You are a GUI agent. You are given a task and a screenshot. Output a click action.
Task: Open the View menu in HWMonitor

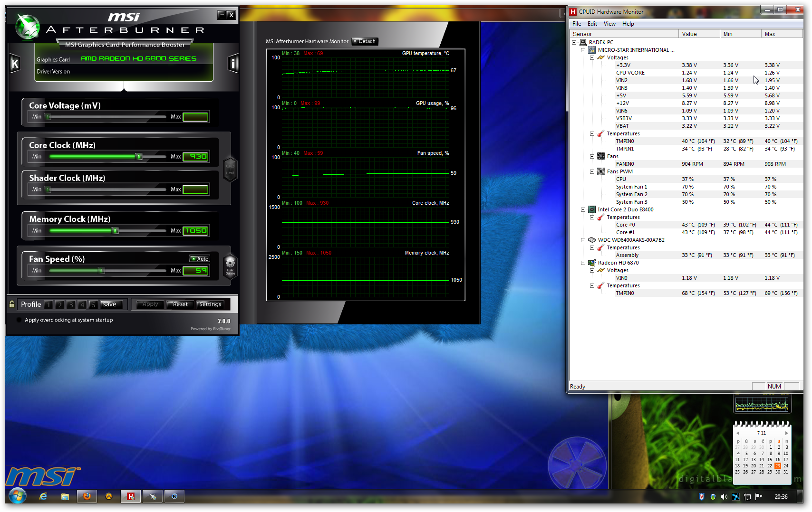[609, 24]
